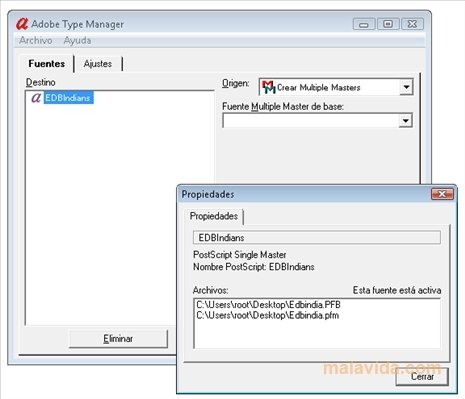The height and width of the screenshot is (399, 465).
Task: Expand the Origen dropdown arrow
Action: (x=406, y=87)
